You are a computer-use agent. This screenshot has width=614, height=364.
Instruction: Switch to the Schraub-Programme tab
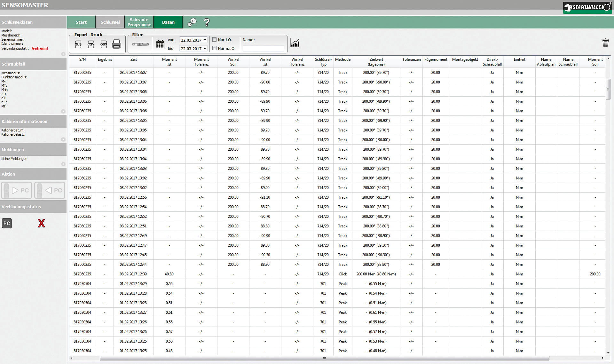[x=139, y=22]
